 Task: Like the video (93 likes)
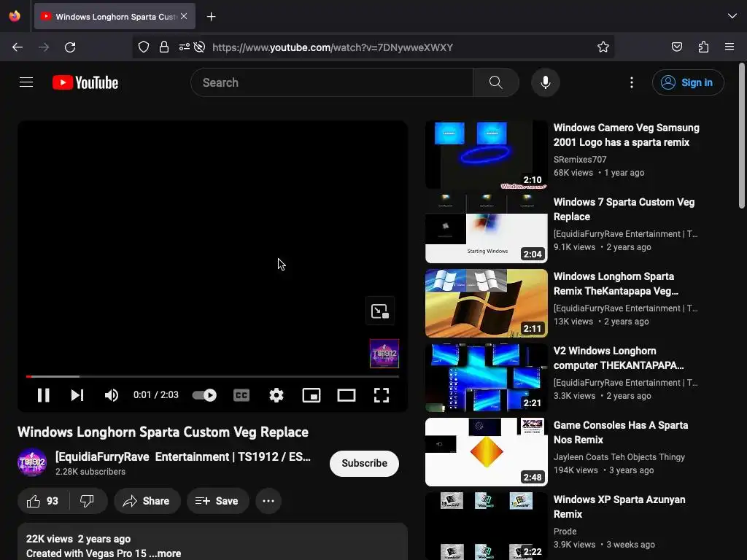point(43,501)
